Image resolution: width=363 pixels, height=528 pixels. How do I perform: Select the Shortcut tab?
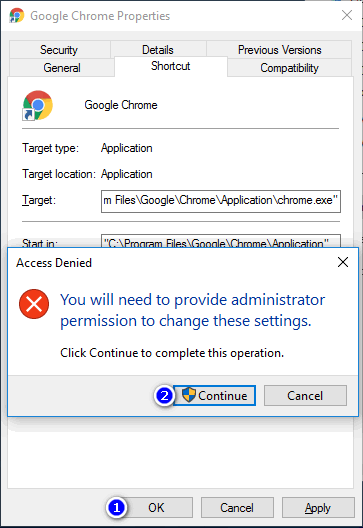click(x=171, y=66)
